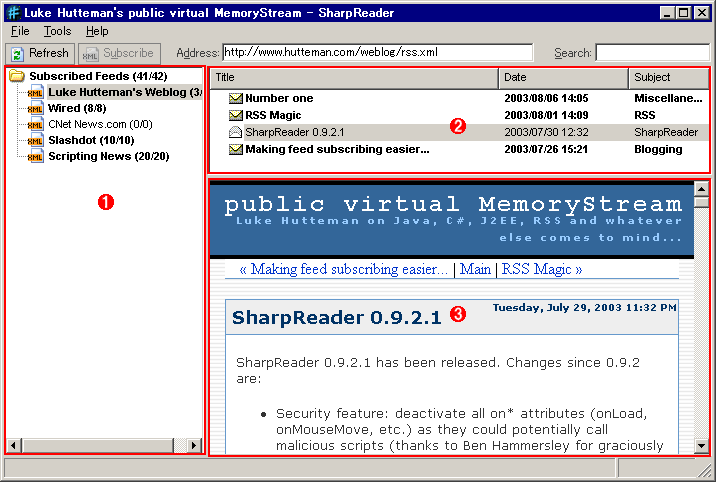
Task: Maximize the SharpReader window
Action: pos(683,13)
